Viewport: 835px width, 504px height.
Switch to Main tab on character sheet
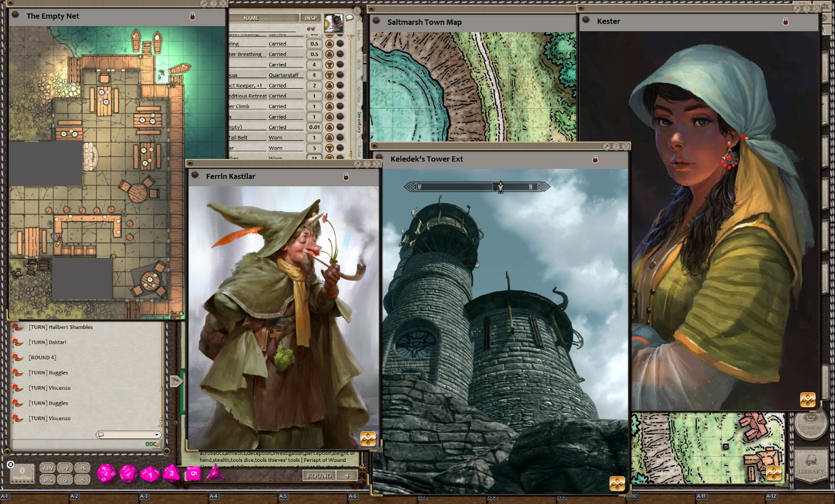coord(359,35)
